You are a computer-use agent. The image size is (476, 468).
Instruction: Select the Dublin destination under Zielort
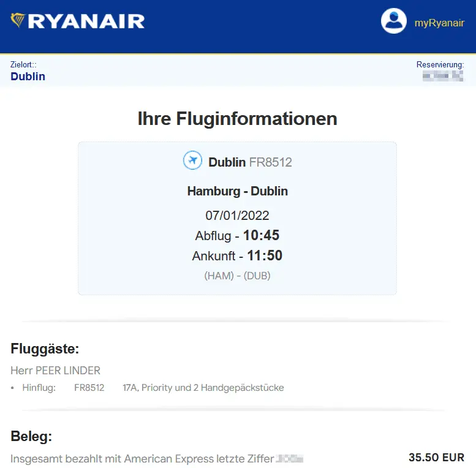pyautogui.click(x=28, y=77)
